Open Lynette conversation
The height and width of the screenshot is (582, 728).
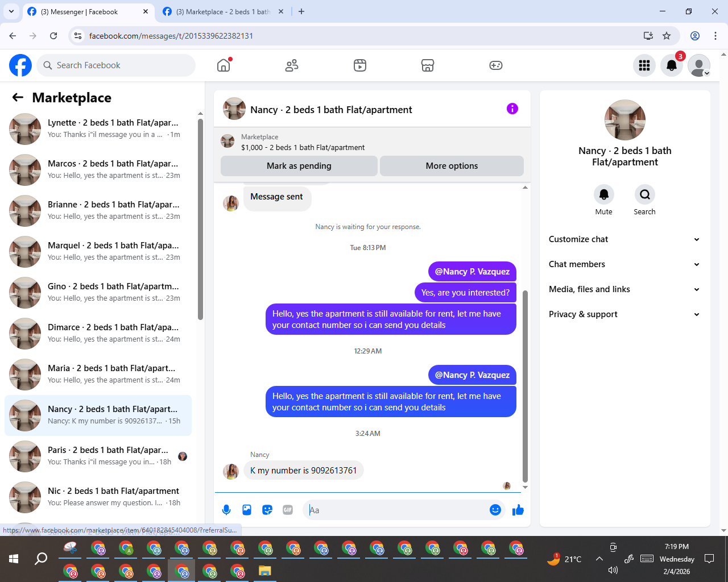[x=98, y=129]
